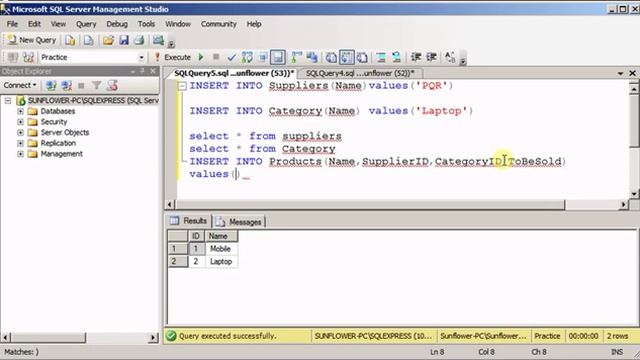The width and height of the screenshot is (640, 360).
Task: Open SQL editor toolbar options arrow
Action: click(x=463, y=61)
